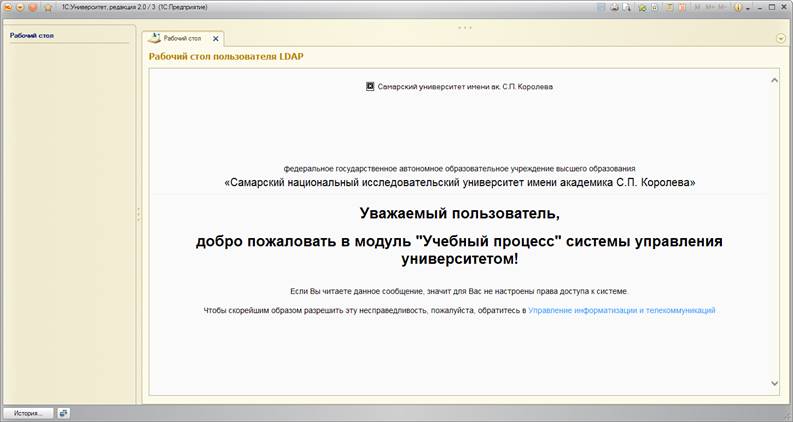
Task: Expand the dropdown arrow next to info icon
Action: (749, 7)
